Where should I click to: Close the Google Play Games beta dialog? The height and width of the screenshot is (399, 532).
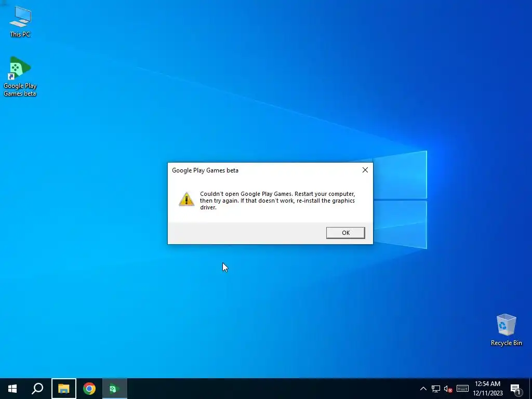tap(365, 170)
